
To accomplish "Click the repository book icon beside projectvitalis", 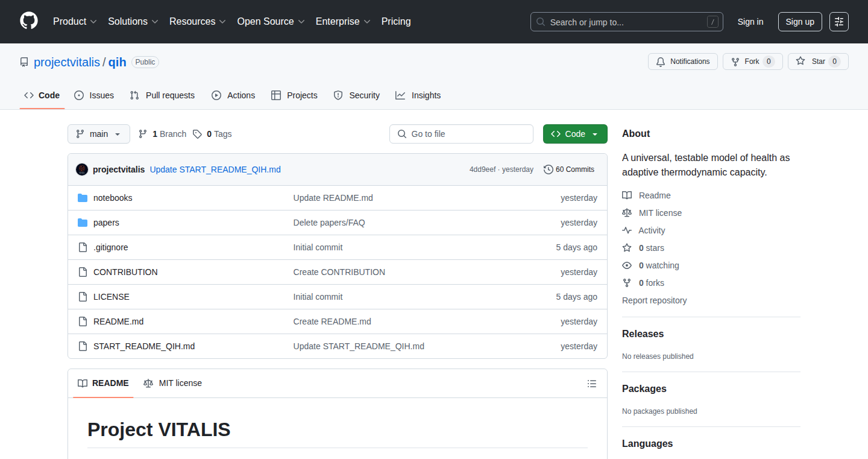I will pos(24,62).
